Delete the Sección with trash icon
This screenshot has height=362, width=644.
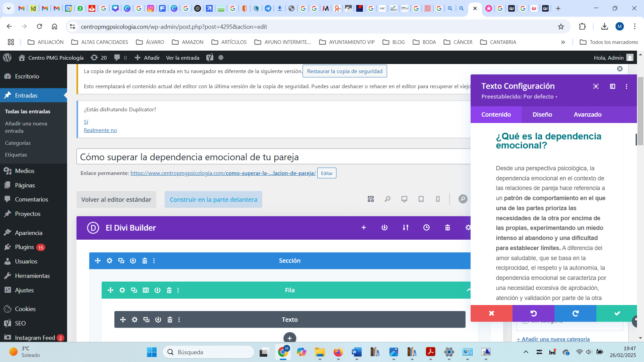[x=145, y=261]
